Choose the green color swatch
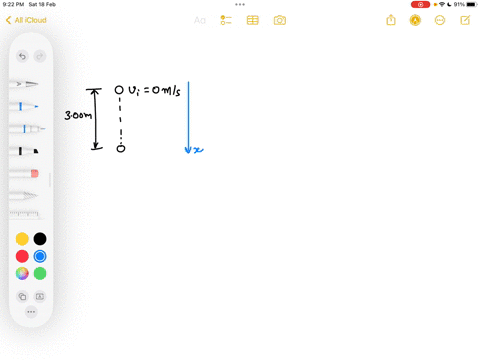The width and height of the screenshot is (480, 360). click(40, 274)
